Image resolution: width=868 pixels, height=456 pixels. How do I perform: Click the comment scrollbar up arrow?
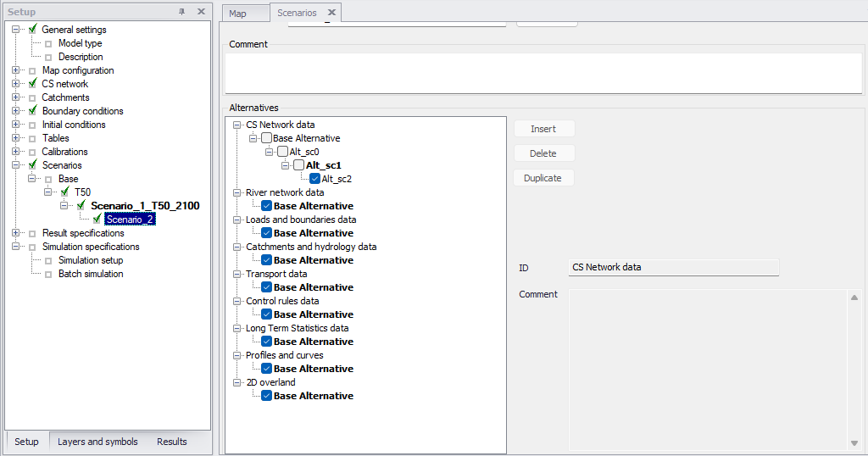pos(854,298)
